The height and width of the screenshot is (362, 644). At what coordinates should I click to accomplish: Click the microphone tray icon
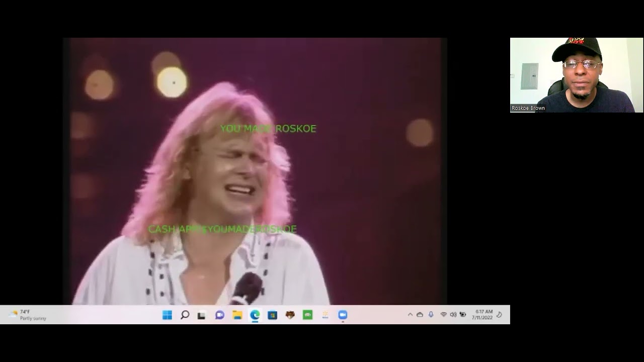pyautogui.click(x=431, y=315)
